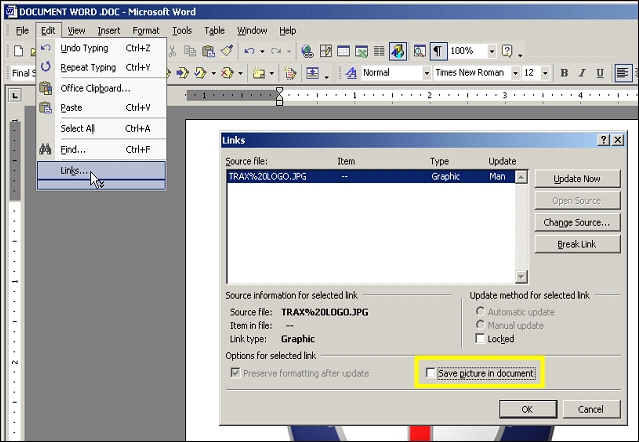Select the Format Painter brush icon
639x442 pixels.
[227, 51]
